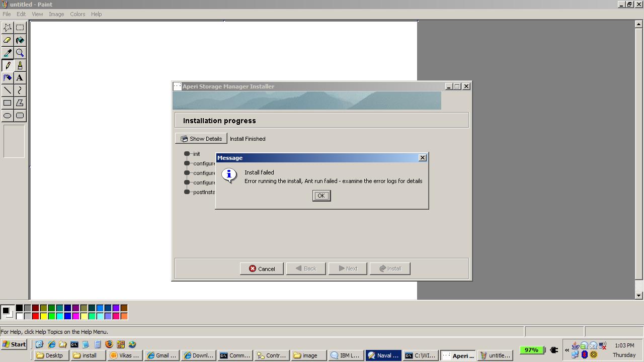The image size is (644, 362).
Task: Pick the cyan color swatch
Action: [x=59, y=316]
